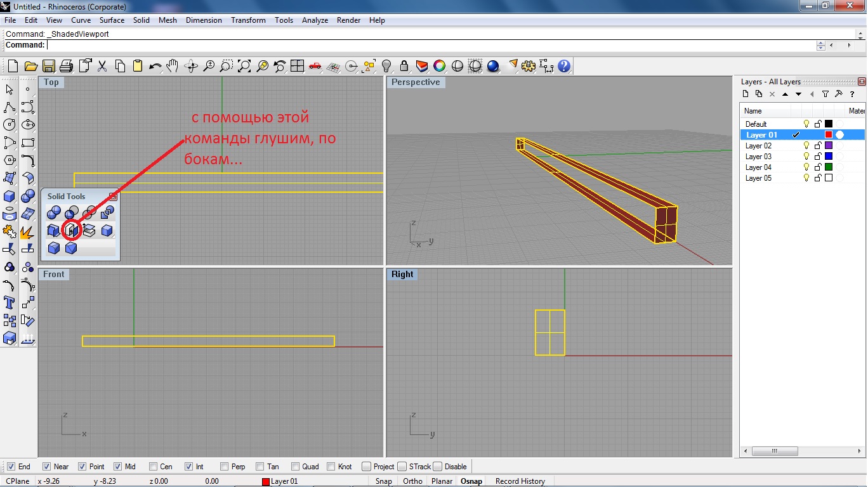Change the green color swatch of Layer 04
The width and height of the screenshot is (868, 487).
click(829, 167)
